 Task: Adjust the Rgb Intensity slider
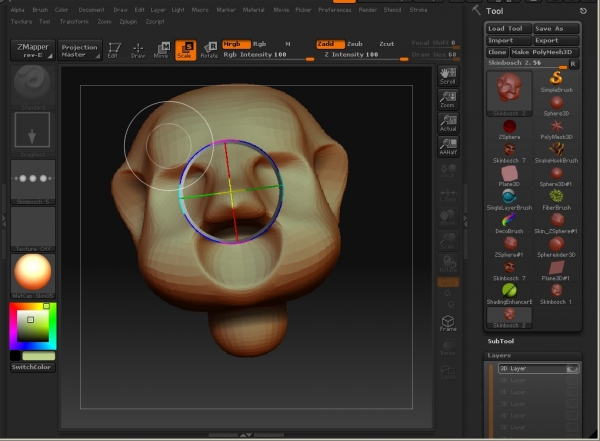(x=268, y=56)
